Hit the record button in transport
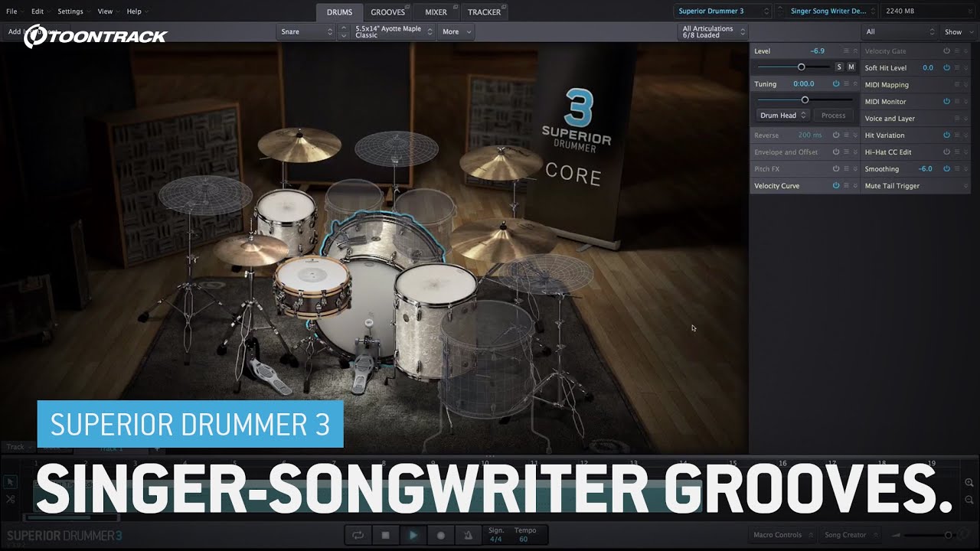Viewport: 980px width, 551px height. pos(441,536)
